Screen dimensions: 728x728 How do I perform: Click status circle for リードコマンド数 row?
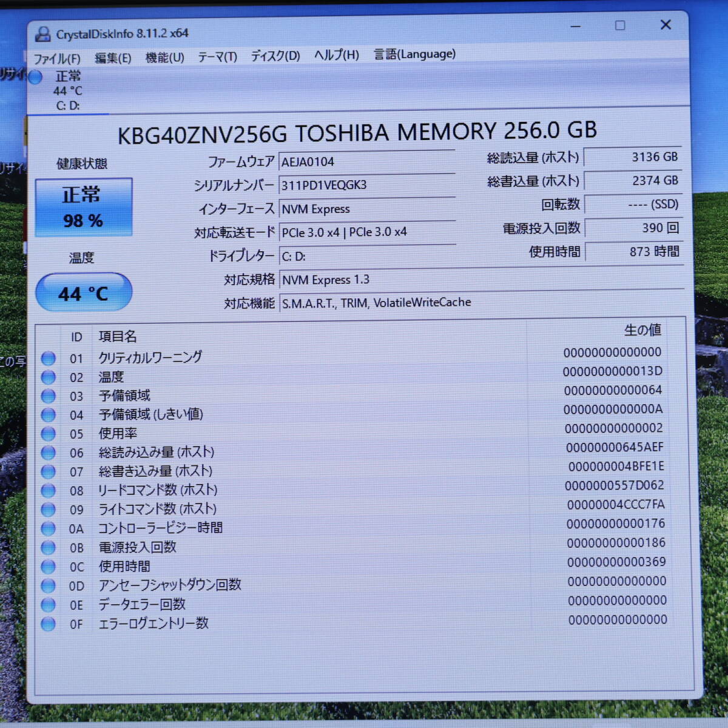pos(49,490)
